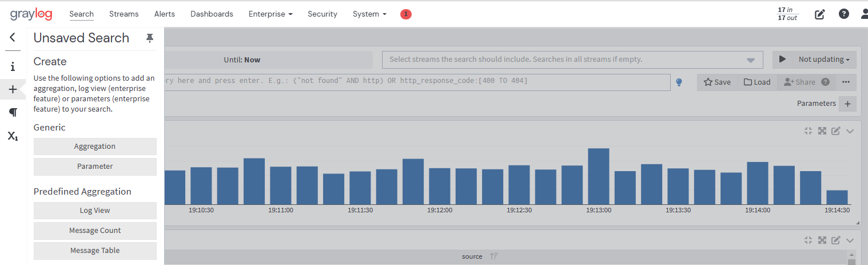868x265 pixels.
Task: Click the tallest histogram bar at 19:13:00
Action: tap(598, 176)
